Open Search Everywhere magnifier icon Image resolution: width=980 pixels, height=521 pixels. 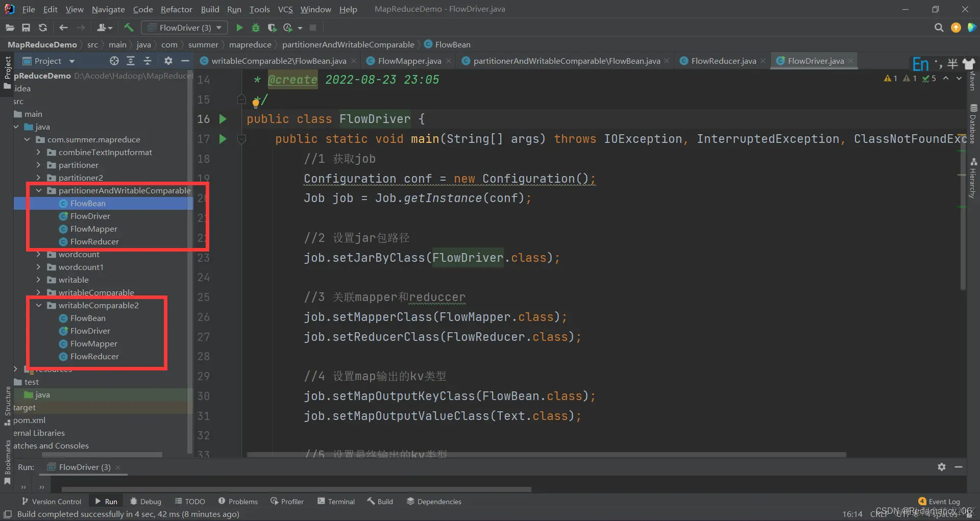[939, 28]
